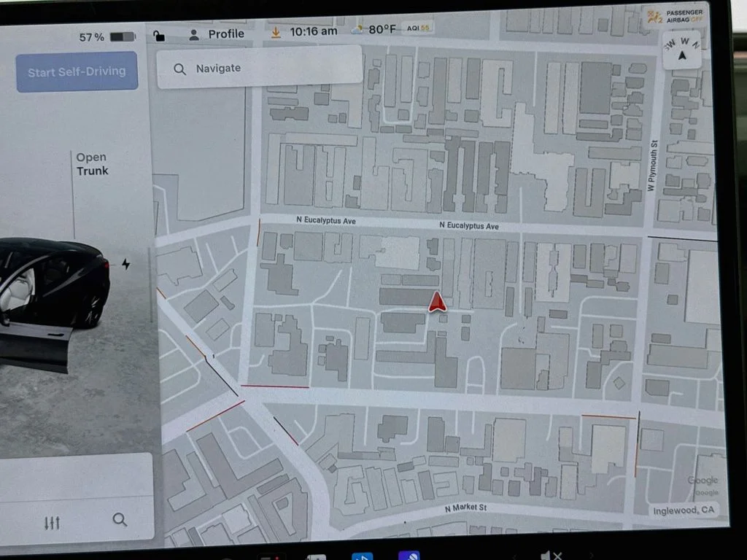Tap the red vehicle position arrow on the map
Image resolution: width=747 pixels, height=560 pixels.
point(437,303)
